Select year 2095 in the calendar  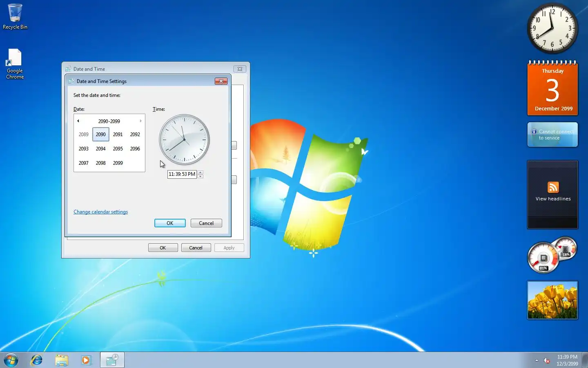pos(118,148)
